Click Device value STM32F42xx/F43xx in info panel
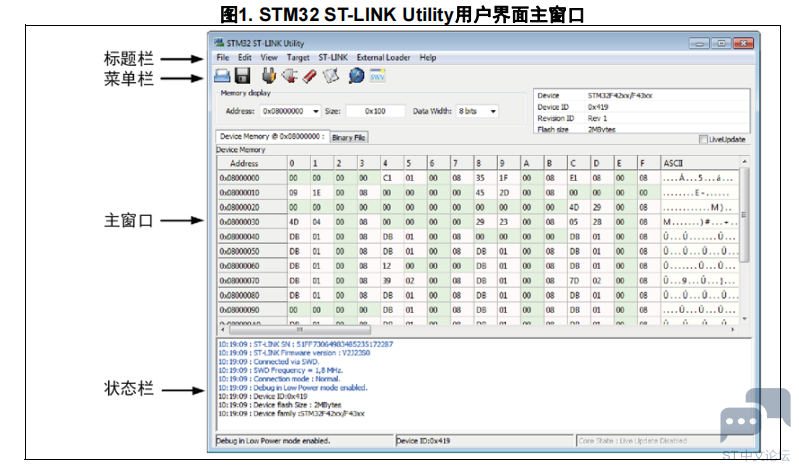Viewport: 799px width, 471px height. (620, 95)
